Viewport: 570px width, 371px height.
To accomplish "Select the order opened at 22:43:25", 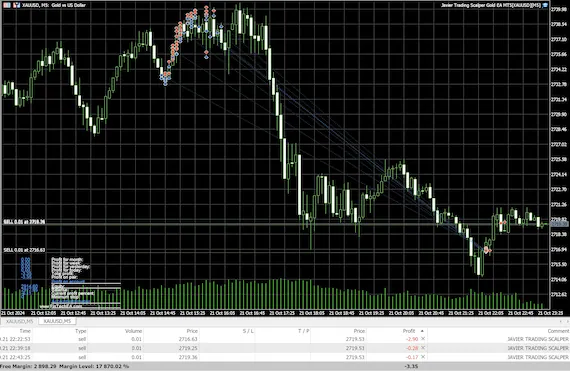I will 285,357.
